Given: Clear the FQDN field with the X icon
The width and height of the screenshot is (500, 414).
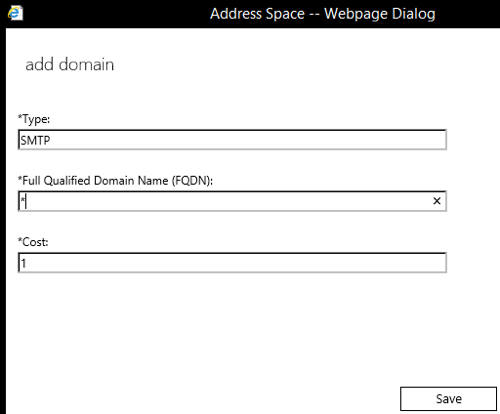Looking at the screenshot, I should [437, 201].
